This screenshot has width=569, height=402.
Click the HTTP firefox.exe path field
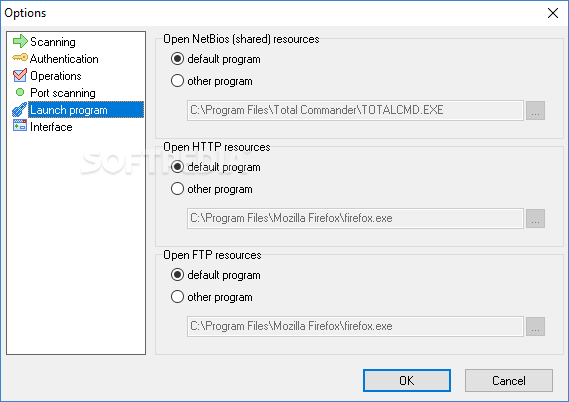[x=355, y=218]
